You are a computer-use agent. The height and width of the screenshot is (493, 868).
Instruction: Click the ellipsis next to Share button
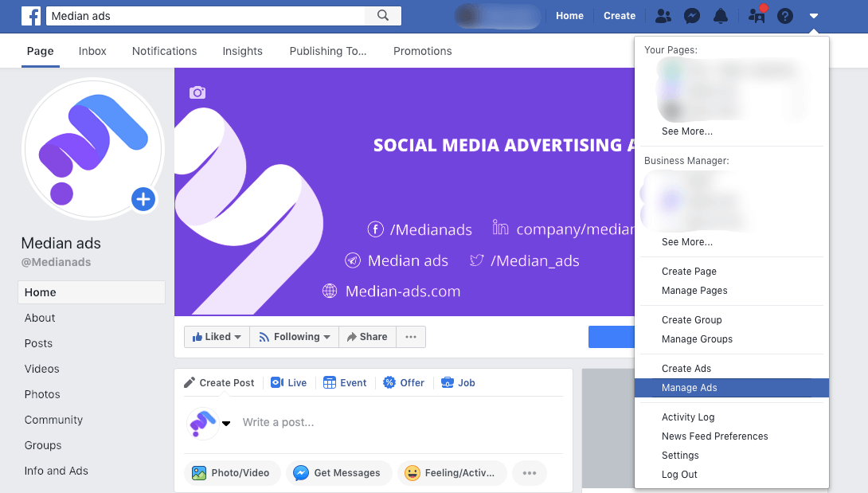pyautogui.click(x=411, y=337)
